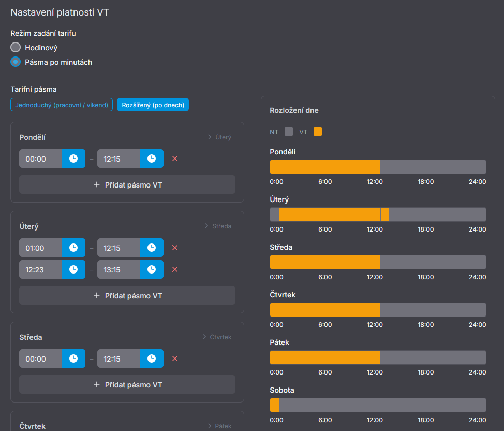
Task: Select the Hodinový tariff mode
Action: 16,48
